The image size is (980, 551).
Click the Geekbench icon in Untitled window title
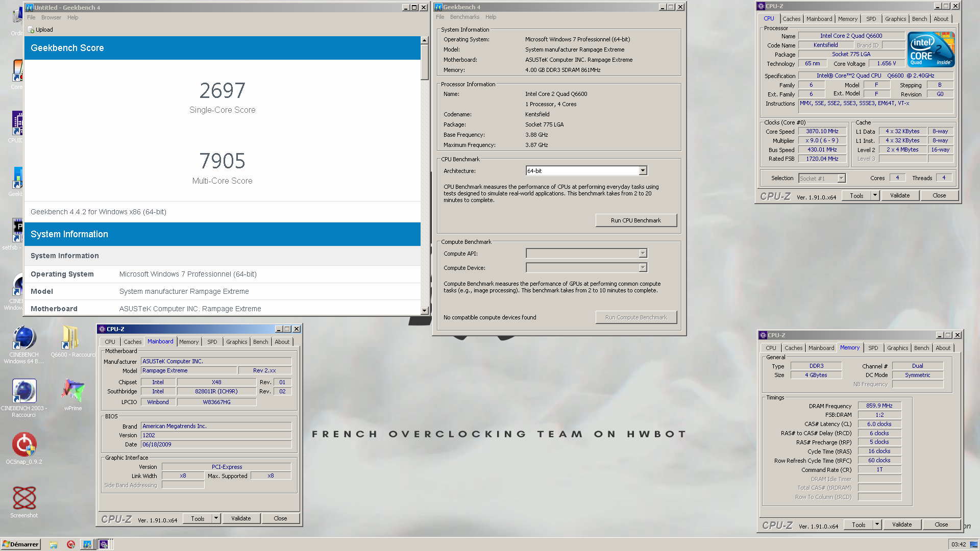[x=30, y=7]
